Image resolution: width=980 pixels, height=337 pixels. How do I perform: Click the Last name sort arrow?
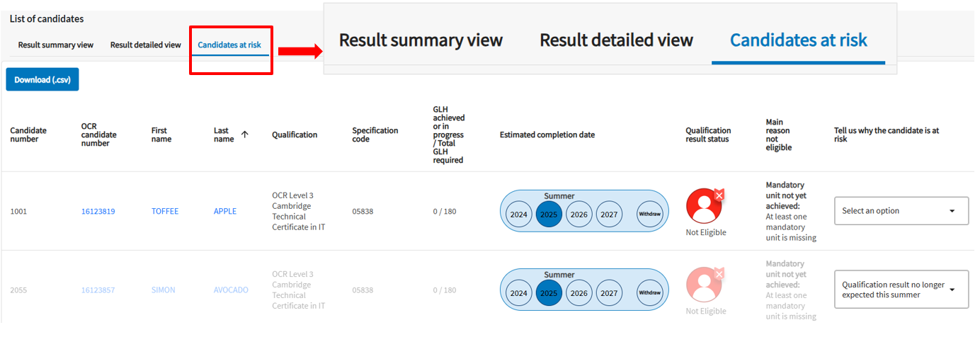click(x=244, y=134)
